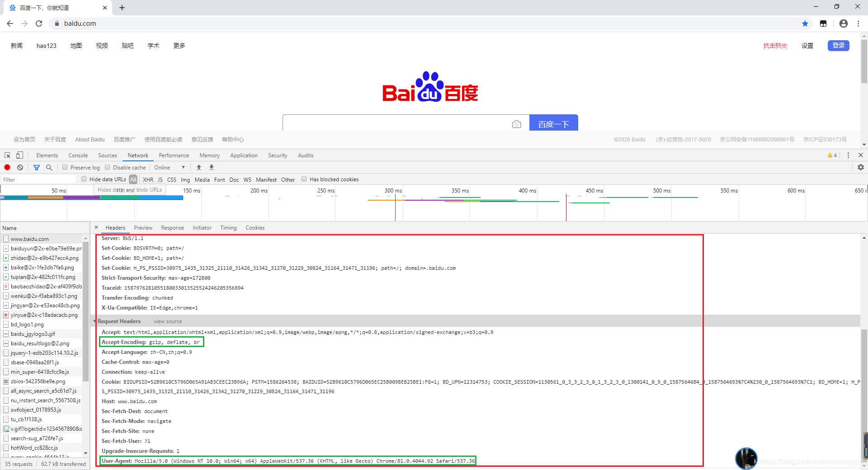868x470 pixels.
Task: Click the address bar URL
Action: coord(80,23)
